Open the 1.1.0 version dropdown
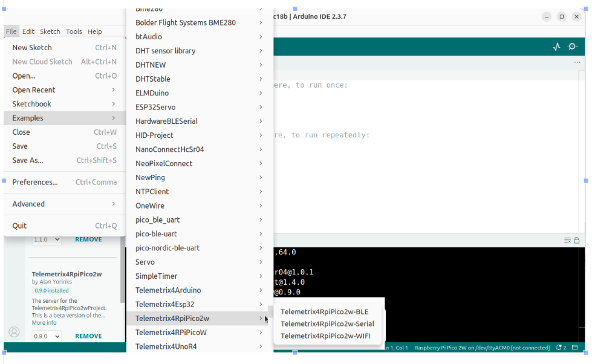 coord(47,239)
